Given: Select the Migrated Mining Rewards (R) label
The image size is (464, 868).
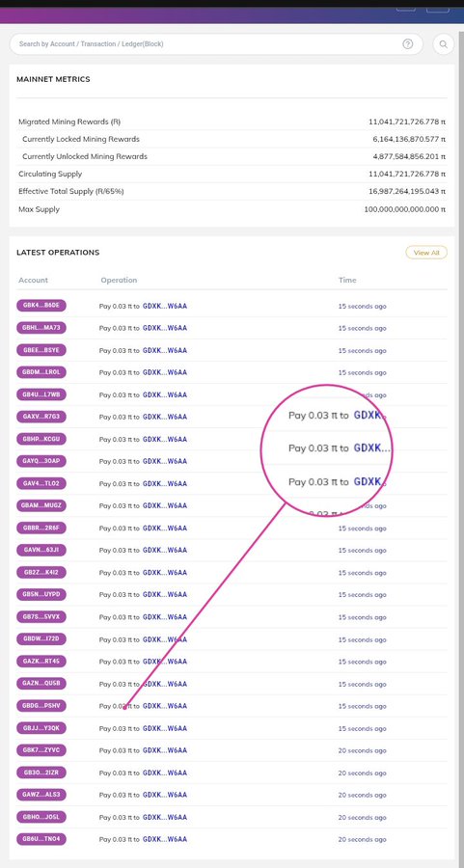Looking at the screenshot, I should [69, 122].
